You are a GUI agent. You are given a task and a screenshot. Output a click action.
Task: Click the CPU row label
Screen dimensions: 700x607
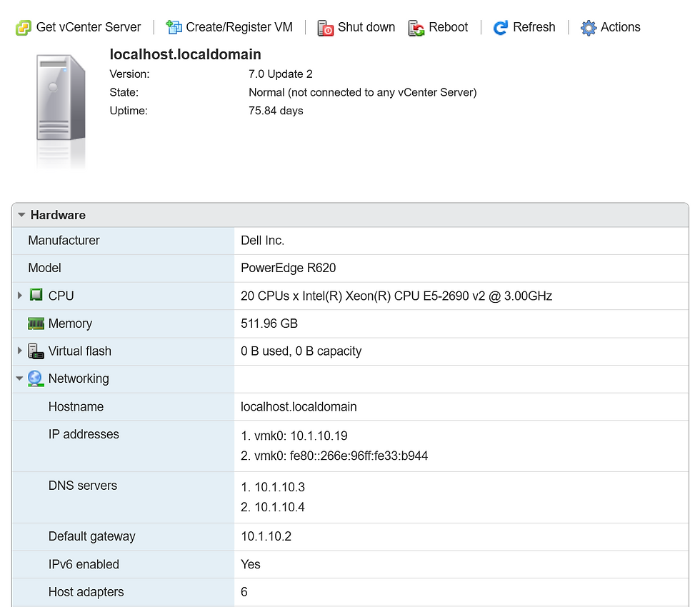click(61, 296)
